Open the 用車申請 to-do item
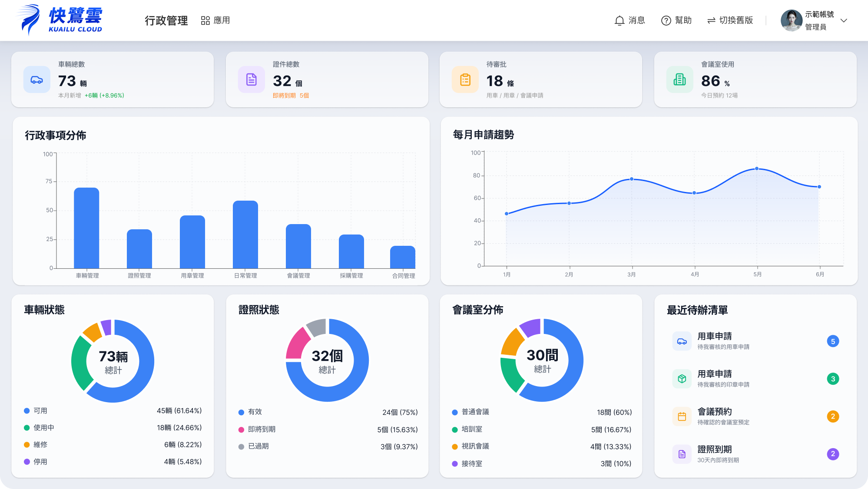868x489 pixels. 755,341
